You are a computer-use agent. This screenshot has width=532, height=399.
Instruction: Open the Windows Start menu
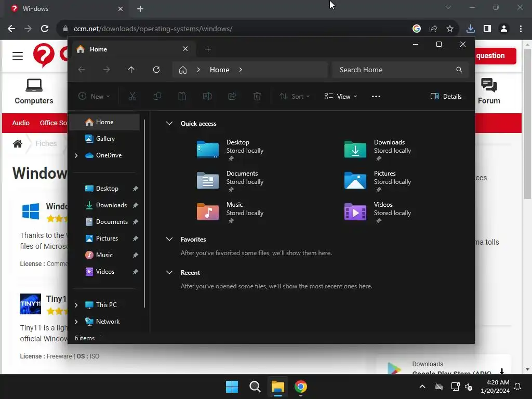pos(232,387)
